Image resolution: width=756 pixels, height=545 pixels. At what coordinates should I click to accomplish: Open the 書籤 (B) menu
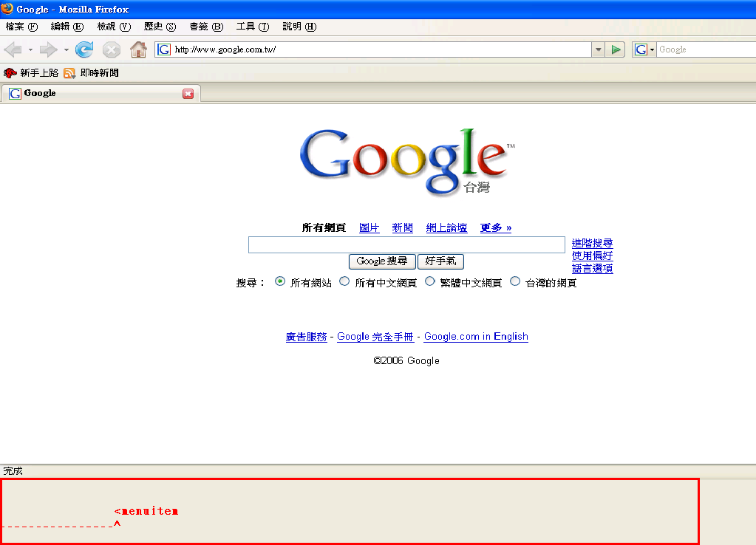pos(206,27)
